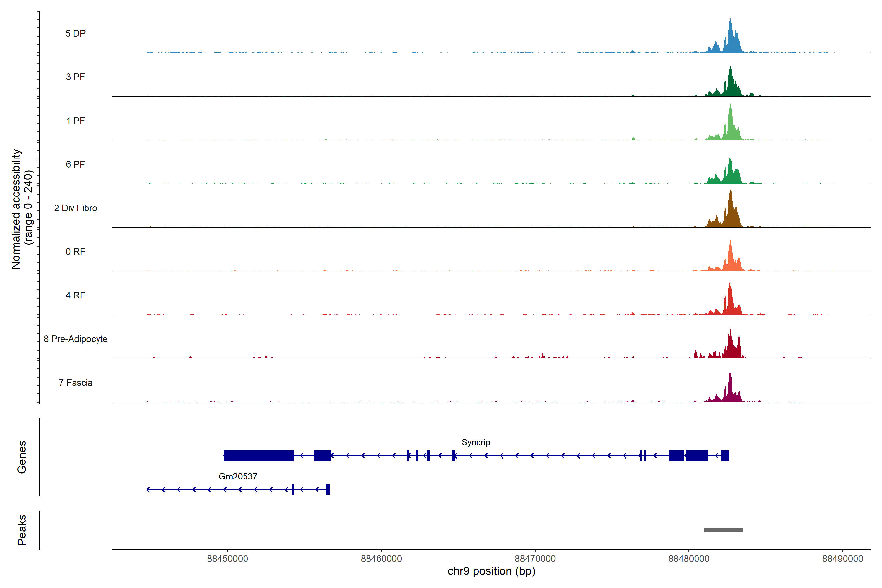Click the 1 PF track label
Image resolution: width=882 pixels, height=588 pixels.
(75, 121)
